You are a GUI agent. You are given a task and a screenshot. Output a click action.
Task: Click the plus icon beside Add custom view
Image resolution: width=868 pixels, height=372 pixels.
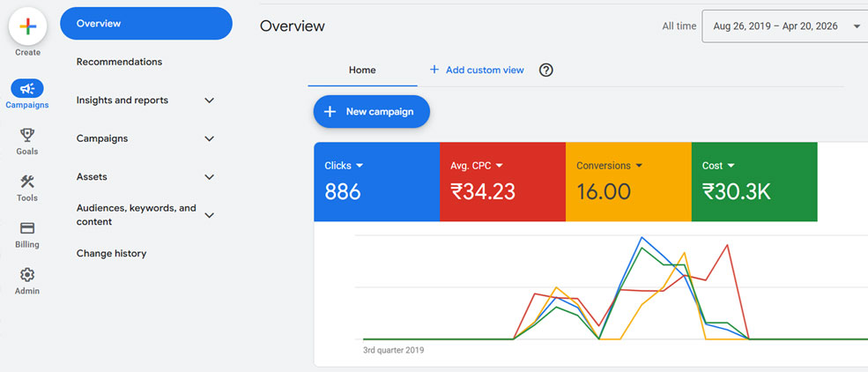click(x=434, y=70)
